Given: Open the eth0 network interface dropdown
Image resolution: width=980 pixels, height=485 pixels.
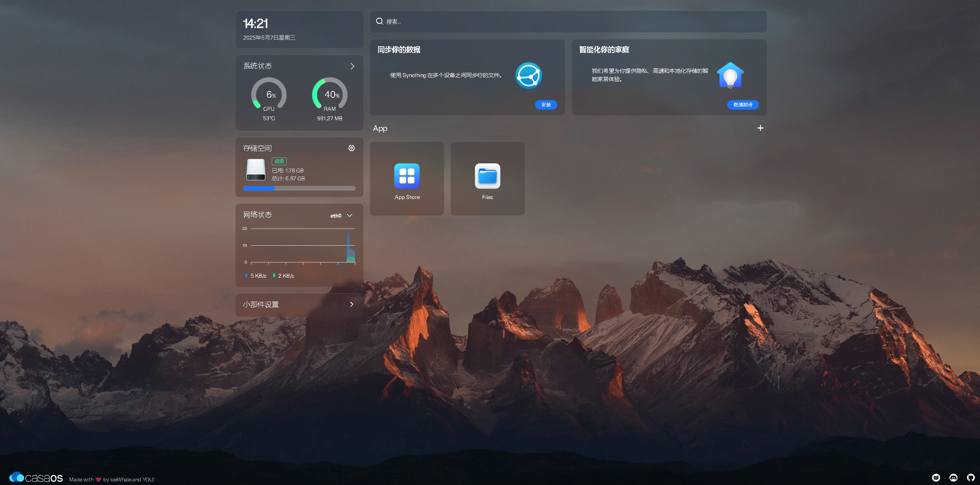Looking at the screenshot, I should click(x=341, y=216).
